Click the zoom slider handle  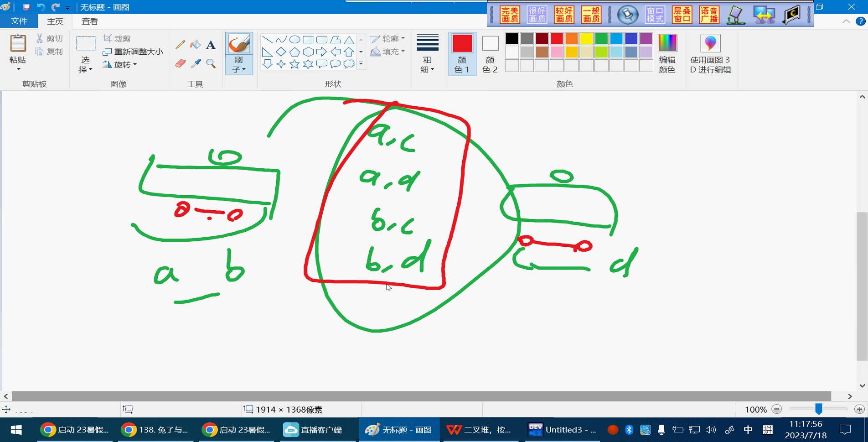click(819, 409)
